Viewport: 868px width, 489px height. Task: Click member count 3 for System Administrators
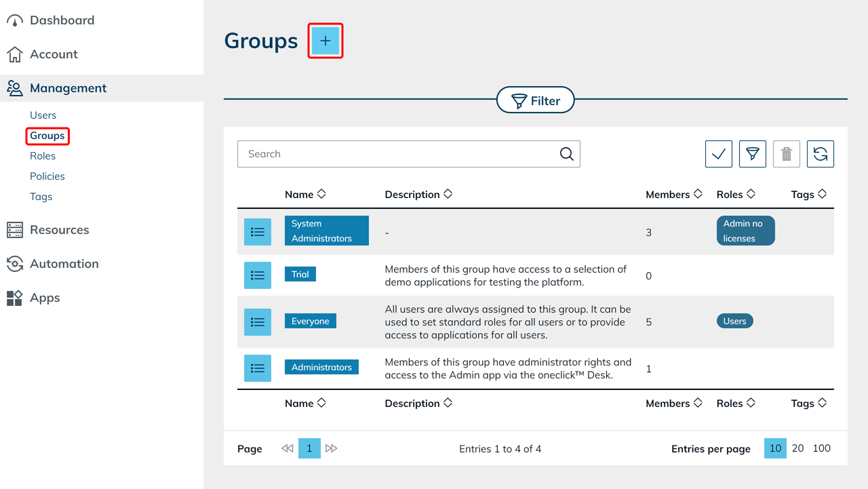(649, 233)
